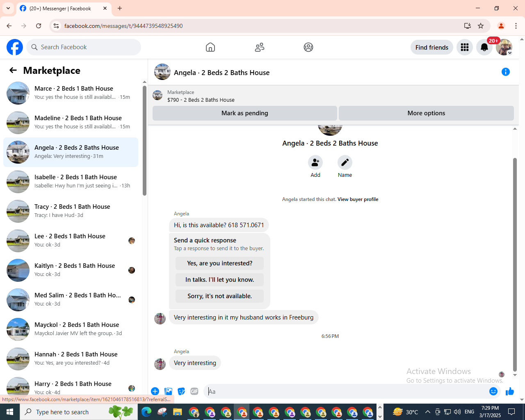Viewport: 525px width, 420px height.
Task: Open a new browser tab
Action: 120,8
